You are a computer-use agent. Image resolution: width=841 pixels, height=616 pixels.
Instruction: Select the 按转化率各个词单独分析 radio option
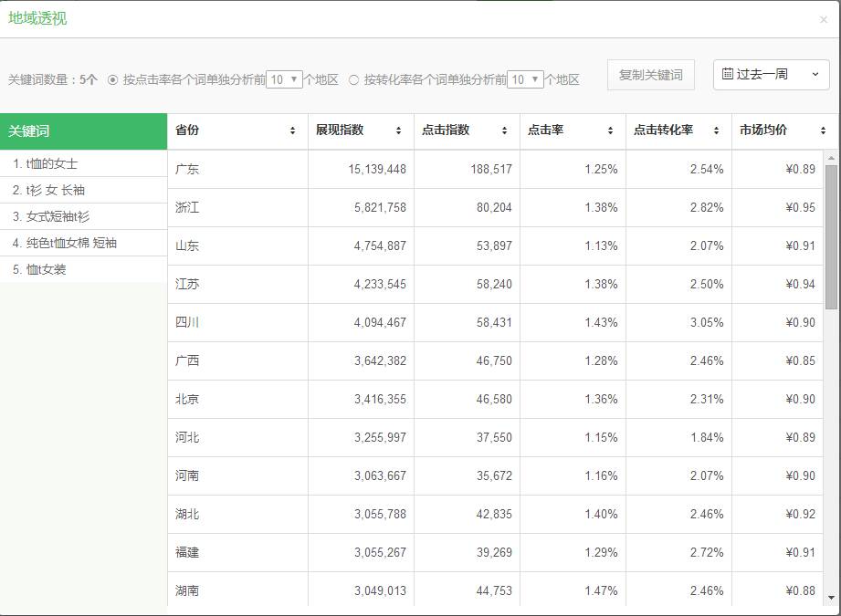[353, 80]
